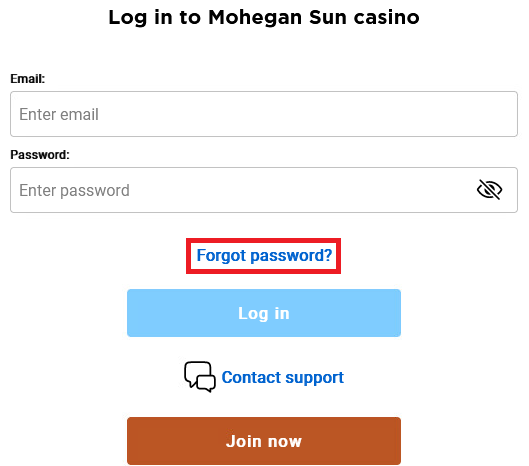Click the Password: field label

click(x=40, y=155)
